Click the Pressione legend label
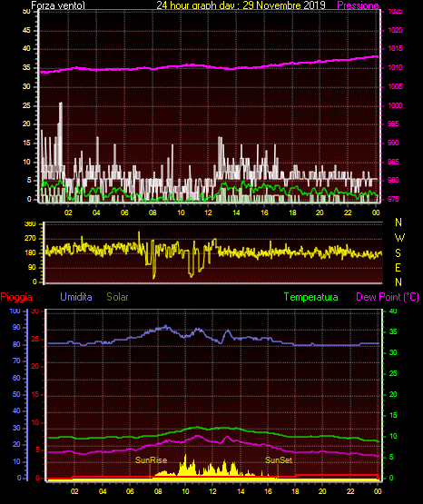Viewport: 423px width, 504px height. 358,5
